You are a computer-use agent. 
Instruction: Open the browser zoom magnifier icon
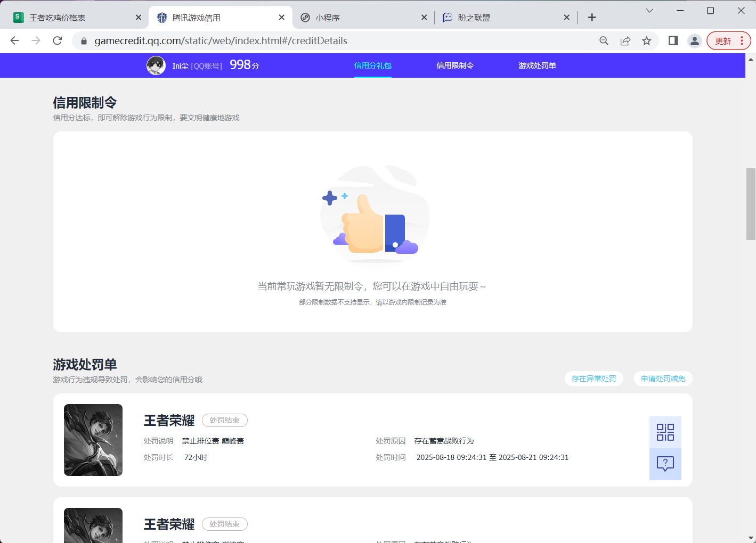pos(604,41)
